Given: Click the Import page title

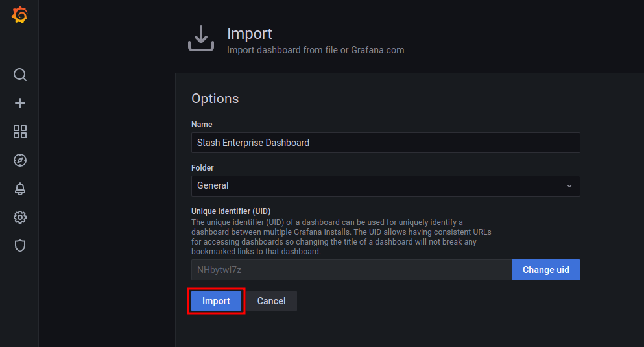Looking at the screenshot, I should point(250,34).
